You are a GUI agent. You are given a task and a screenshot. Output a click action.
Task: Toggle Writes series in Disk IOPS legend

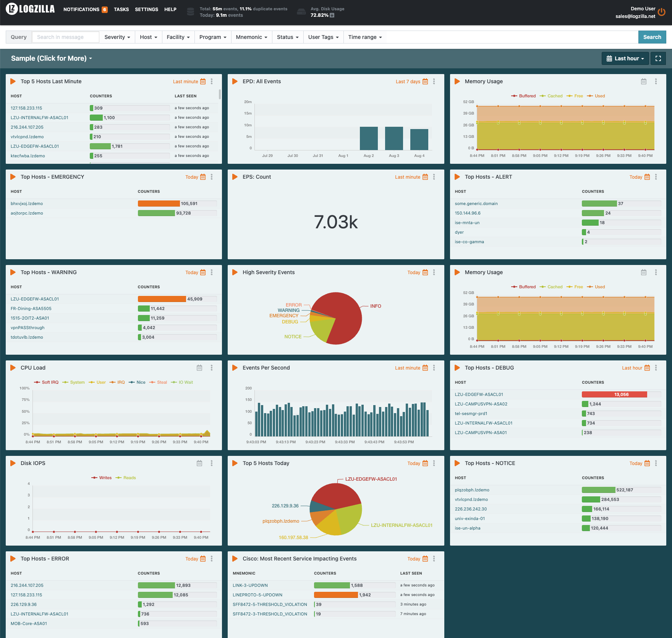click(x=102, y=478)
